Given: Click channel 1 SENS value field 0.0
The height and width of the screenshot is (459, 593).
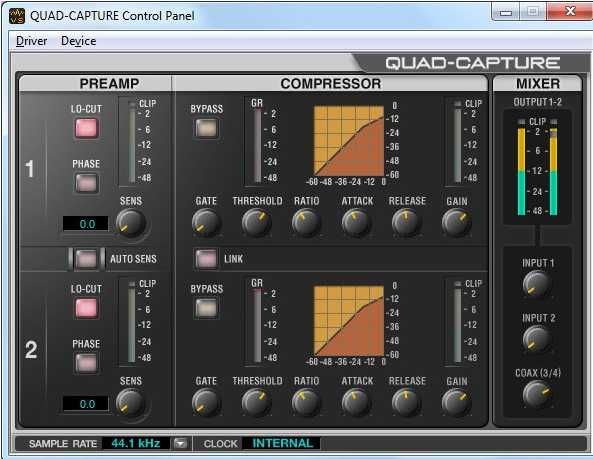Looking at the screenshot, I should pos(86,224).
